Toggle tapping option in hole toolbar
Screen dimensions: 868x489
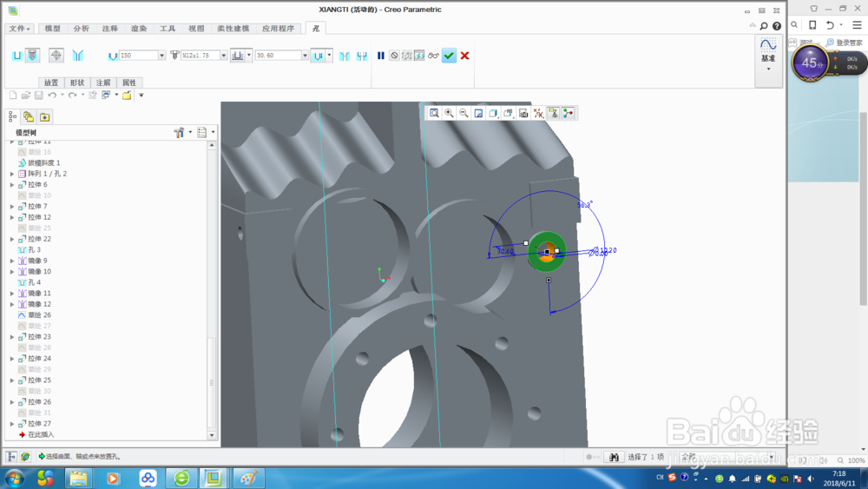[x=56, y=56]
